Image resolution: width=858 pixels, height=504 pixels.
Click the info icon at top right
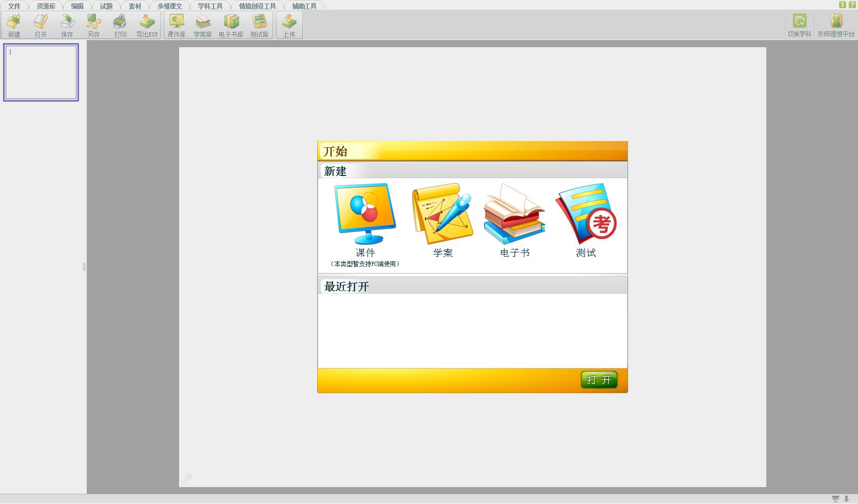(x=843, y=5)
